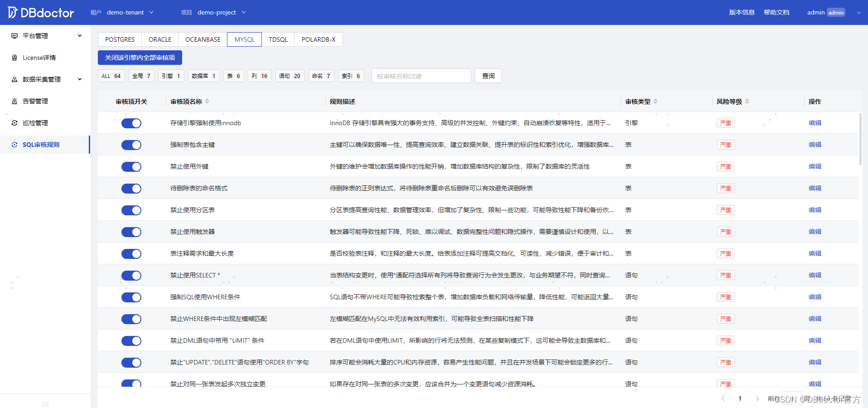Click the 数据采集管理 collection icon
The height and width of the screenshot is (408, 868).
pos(15,79)
